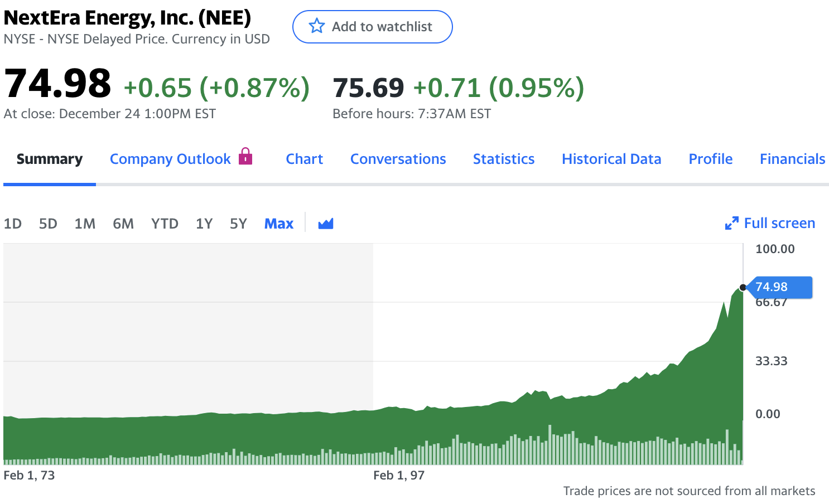Click the Full screen expand arrows icon
The image size is (829, 504).
(x=731, y=224)
